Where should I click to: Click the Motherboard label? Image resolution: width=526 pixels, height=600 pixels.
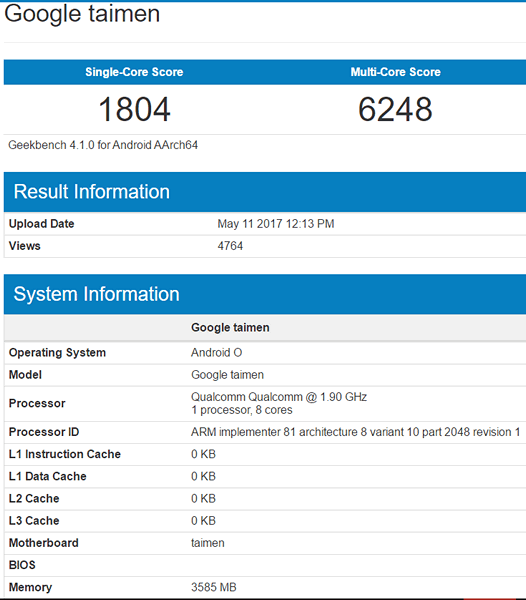click(44, 543)
